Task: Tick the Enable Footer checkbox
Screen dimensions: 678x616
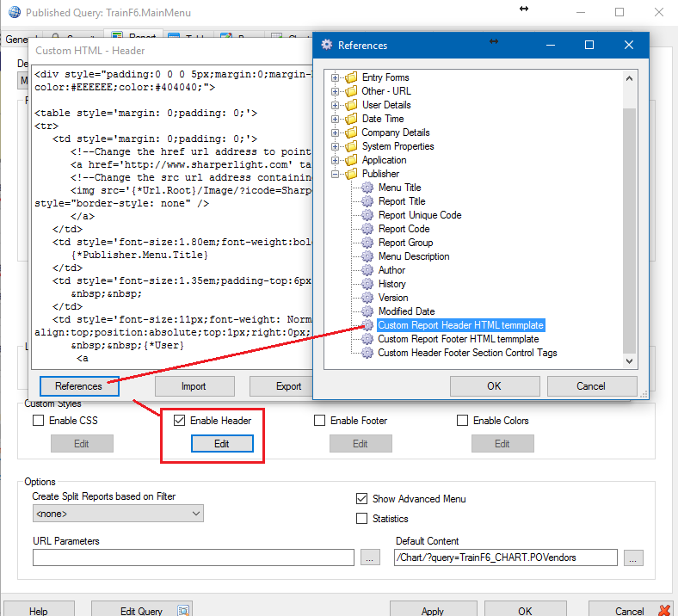Action: point(319,421)
